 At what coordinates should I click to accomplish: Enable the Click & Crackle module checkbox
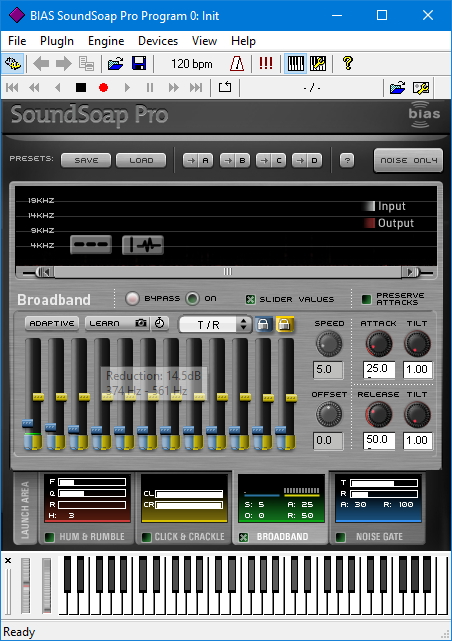pos(146,537)
